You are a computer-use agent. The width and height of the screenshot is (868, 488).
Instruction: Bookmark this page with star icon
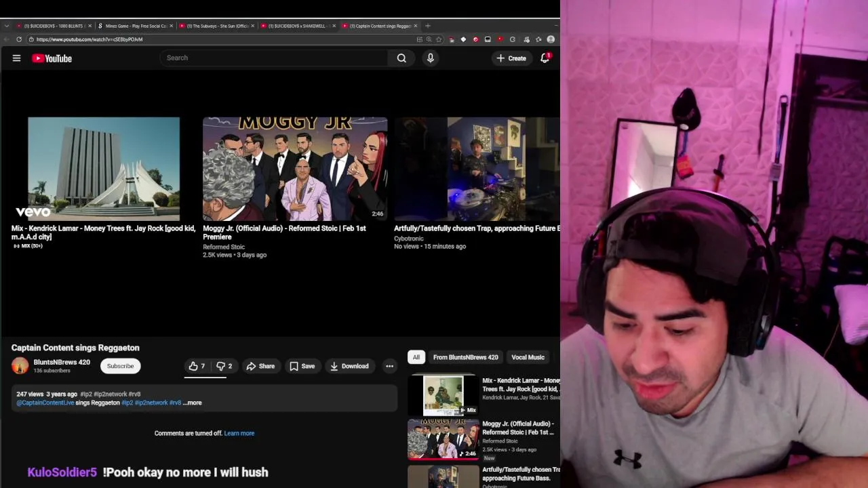click(x=439, y=39)
